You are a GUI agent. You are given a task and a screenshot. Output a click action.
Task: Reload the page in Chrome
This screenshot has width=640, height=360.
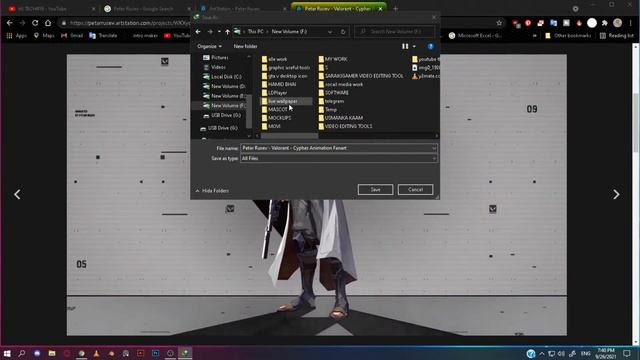point(35,23)
